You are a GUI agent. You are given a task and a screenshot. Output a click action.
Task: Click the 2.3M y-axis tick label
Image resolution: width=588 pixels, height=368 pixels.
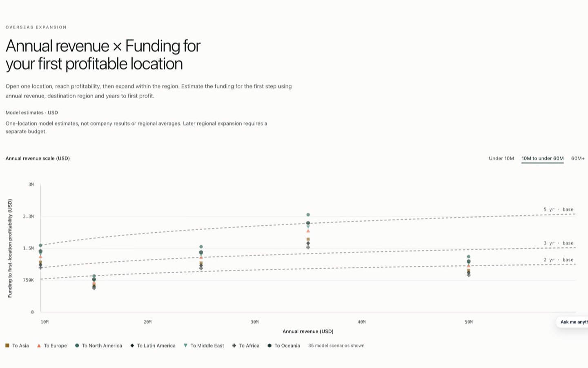pyautogui.click(x=29, y=216)
